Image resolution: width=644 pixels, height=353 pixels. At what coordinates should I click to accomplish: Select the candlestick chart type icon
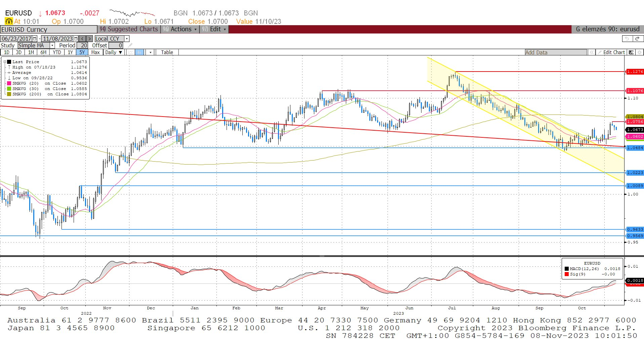tap(139, 52)
